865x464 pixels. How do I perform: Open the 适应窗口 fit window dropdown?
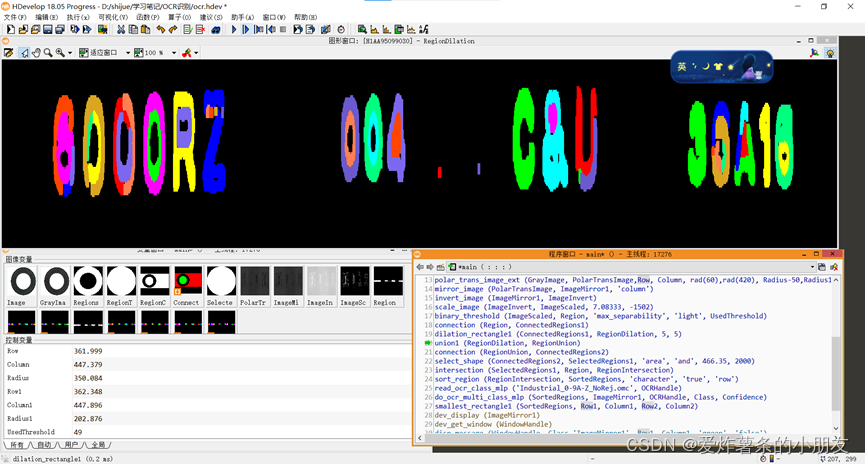pyautogui.click(x=128, y=52)
